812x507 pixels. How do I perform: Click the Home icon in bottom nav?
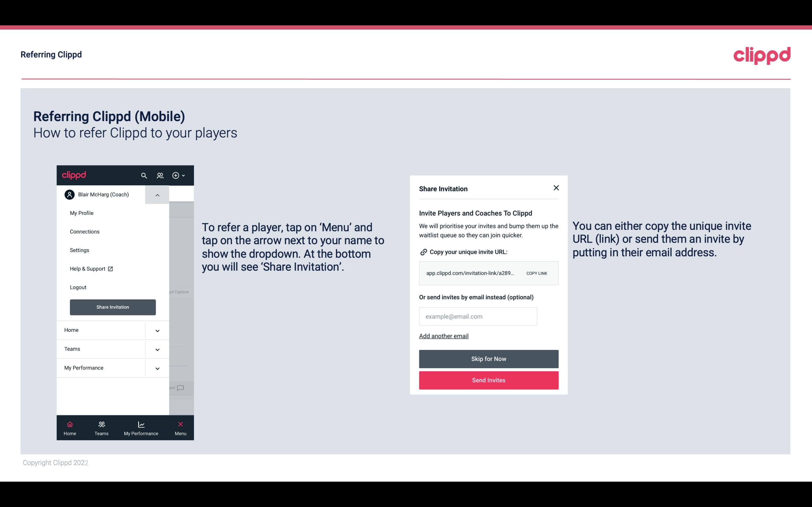coord(70,424)
